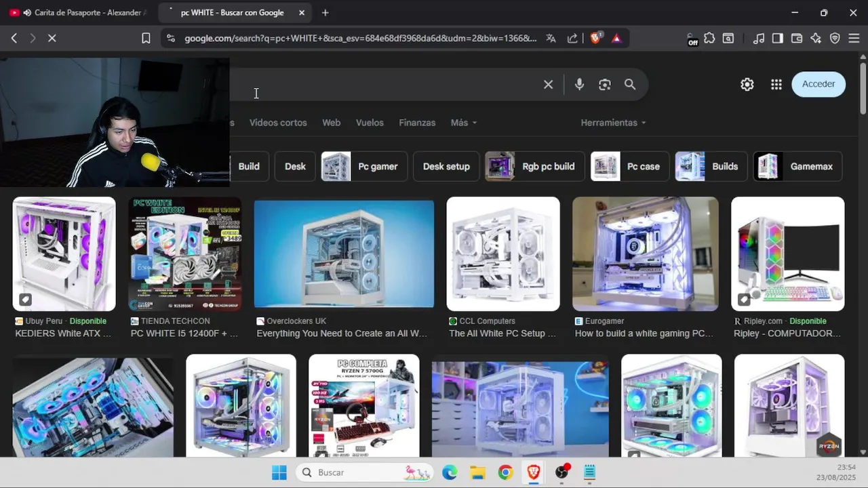Open Google Chrome from the taskbar
Viewport: 868px width, 488px height.
[x=506, y=472]
